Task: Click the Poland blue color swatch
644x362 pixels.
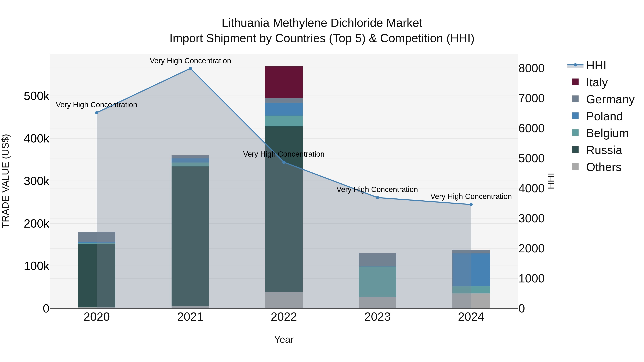Action: 575,116
